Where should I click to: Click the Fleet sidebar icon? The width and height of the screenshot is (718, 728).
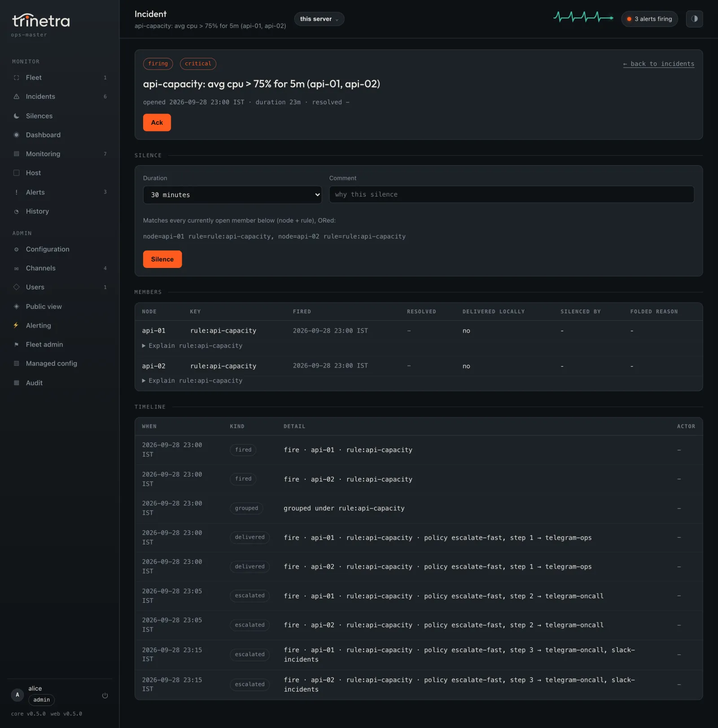coord(17,78)
